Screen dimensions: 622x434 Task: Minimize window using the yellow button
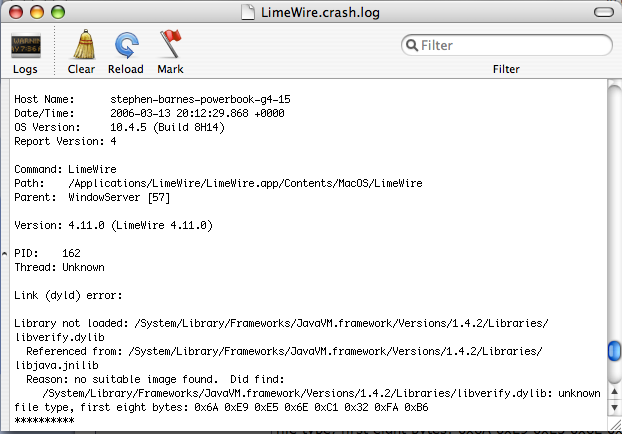click(x=37, y=12)
